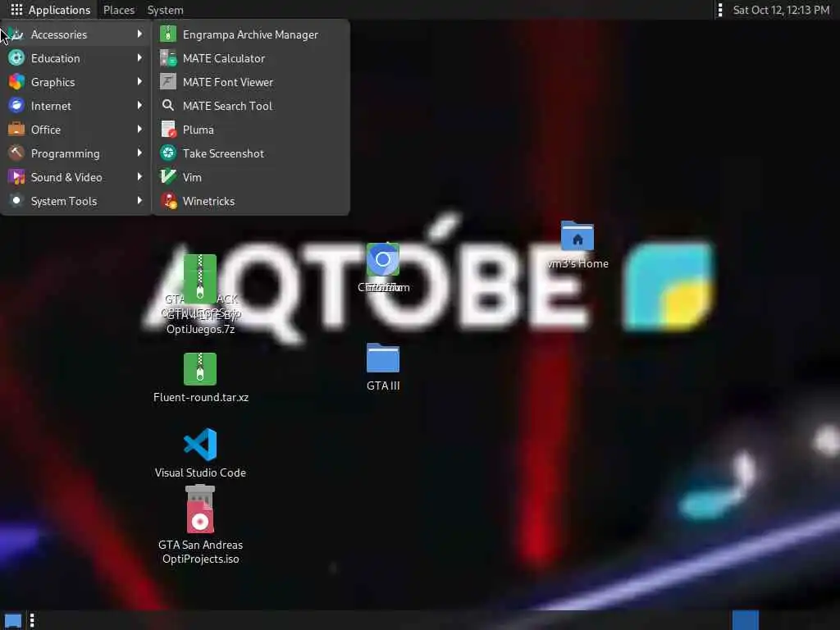Select the GTA III folder icon
Screen dimensions: 840x630
382,358
